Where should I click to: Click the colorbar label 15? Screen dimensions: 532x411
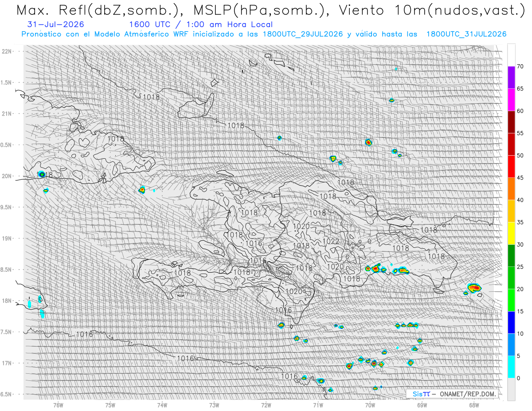click(520, 311)
